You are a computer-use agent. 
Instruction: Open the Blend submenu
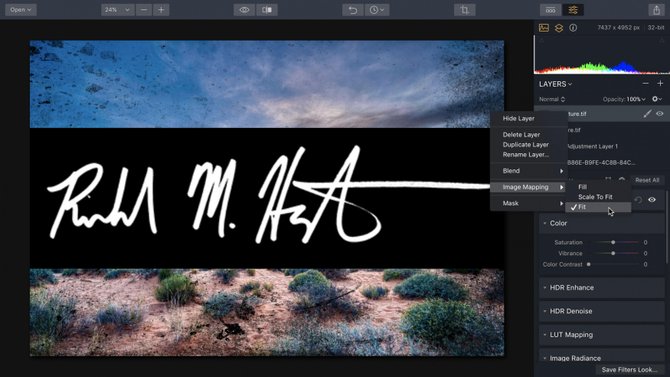(529, 171)
